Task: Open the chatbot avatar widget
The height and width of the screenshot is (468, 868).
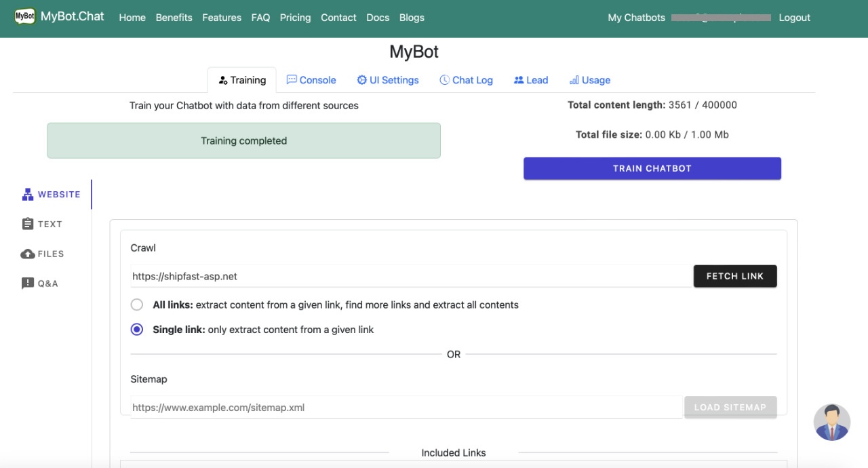Action: pyautogui.click(x=832, y=422)
